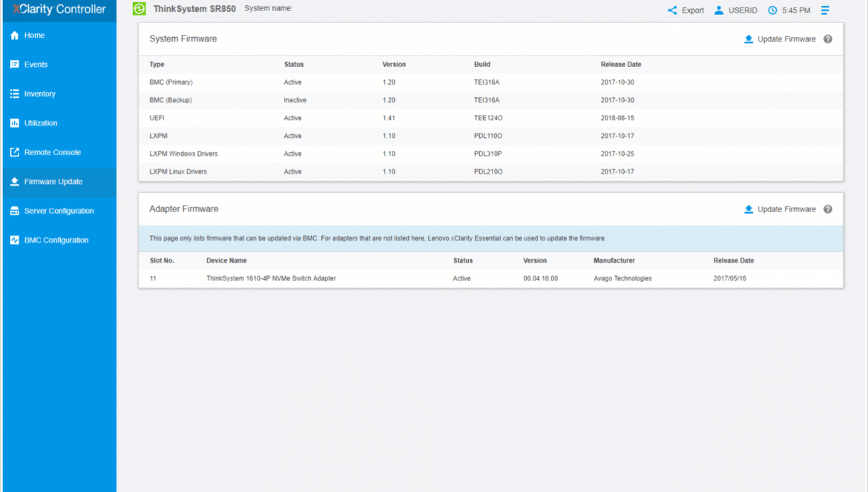Click build TEE124O

point(487,118)
